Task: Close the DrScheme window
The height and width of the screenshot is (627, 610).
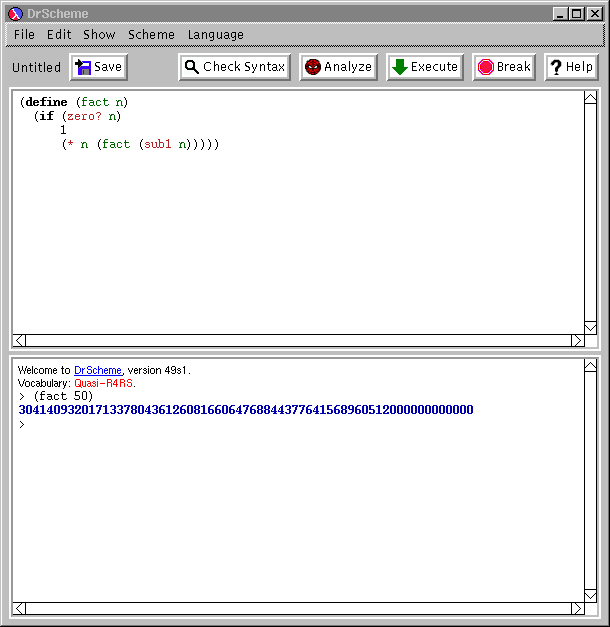Action: (x=595, y=14)
